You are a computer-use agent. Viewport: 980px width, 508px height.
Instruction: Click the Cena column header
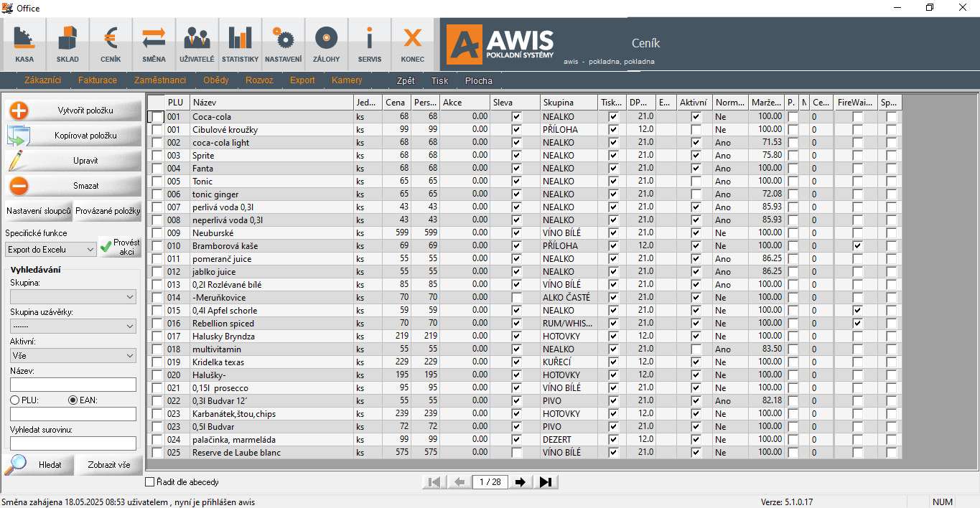[396, 103]
